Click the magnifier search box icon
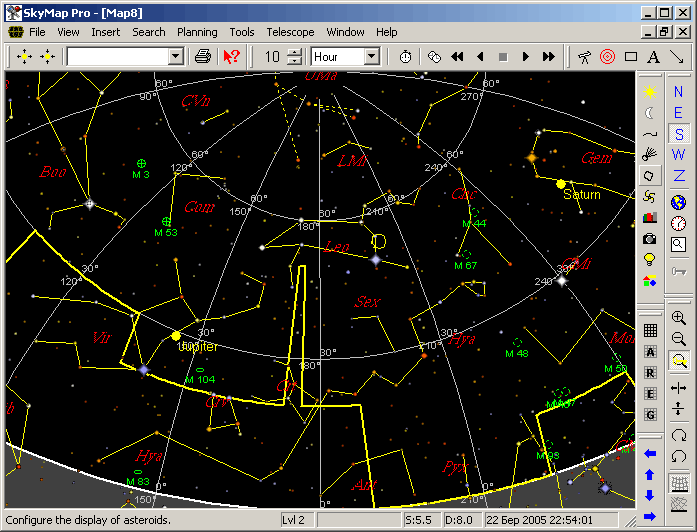The image size is (697, 532). pos(678,244)
